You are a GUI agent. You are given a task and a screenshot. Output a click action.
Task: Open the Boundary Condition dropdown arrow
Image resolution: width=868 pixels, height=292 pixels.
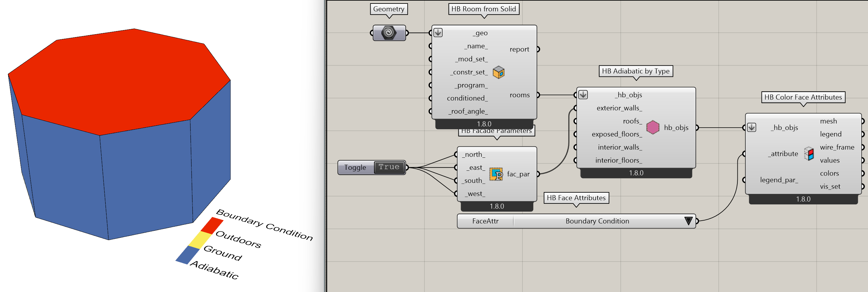[688, 221]
